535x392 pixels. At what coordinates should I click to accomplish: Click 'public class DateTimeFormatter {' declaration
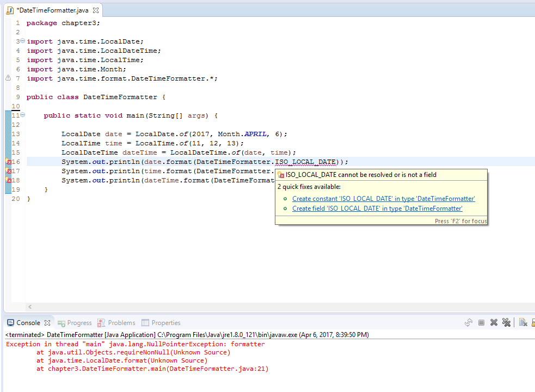[x=96, y=97]
